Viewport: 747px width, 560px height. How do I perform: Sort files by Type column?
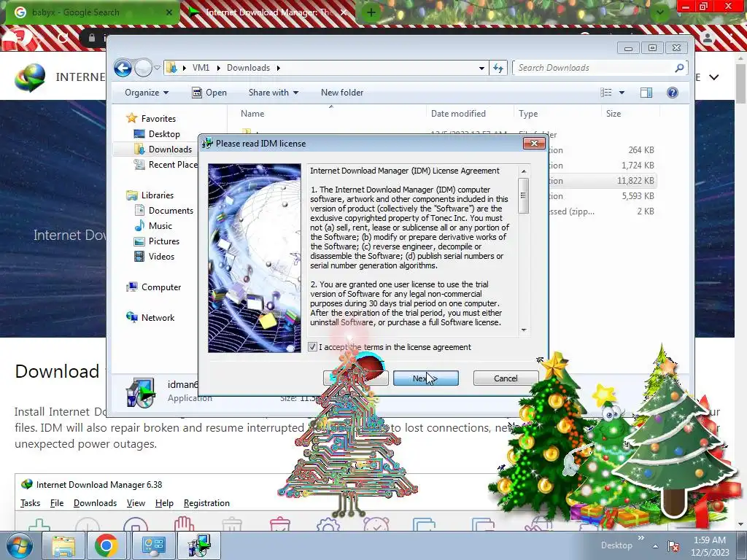point(557,113)
